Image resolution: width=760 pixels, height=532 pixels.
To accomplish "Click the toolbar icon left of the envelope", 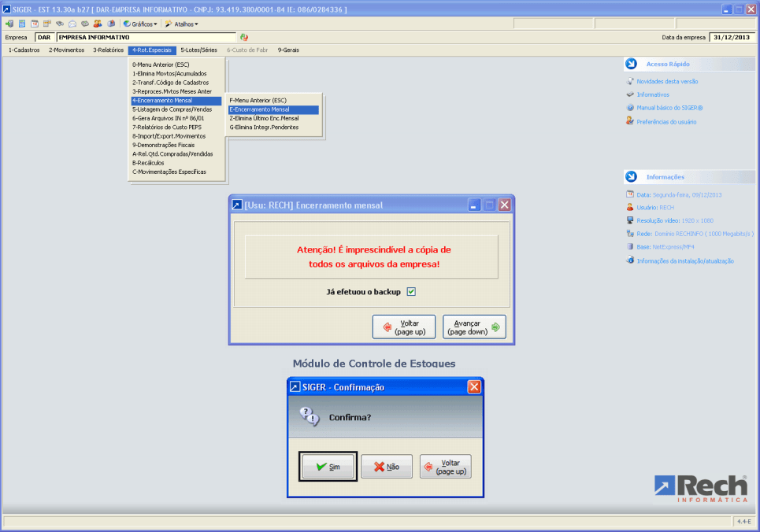I will pos(60,24).
